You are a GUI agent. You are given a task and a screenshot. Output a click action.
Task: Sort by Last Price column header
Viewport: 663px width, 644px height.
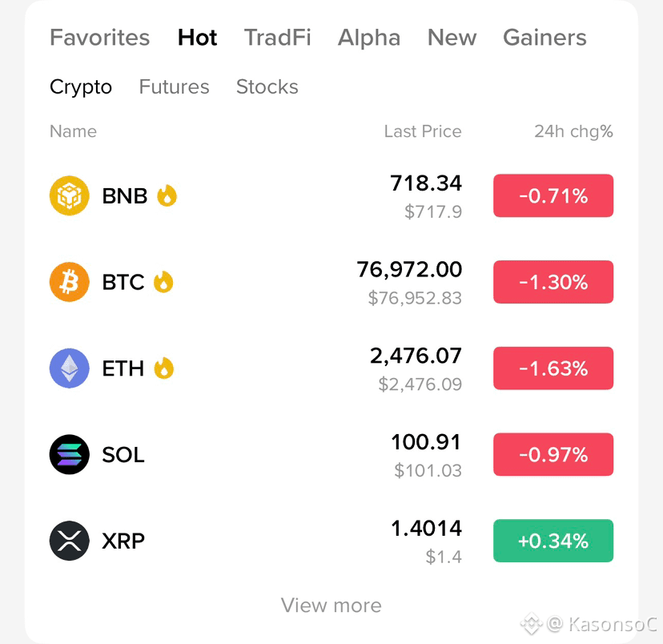coord(423,131)
